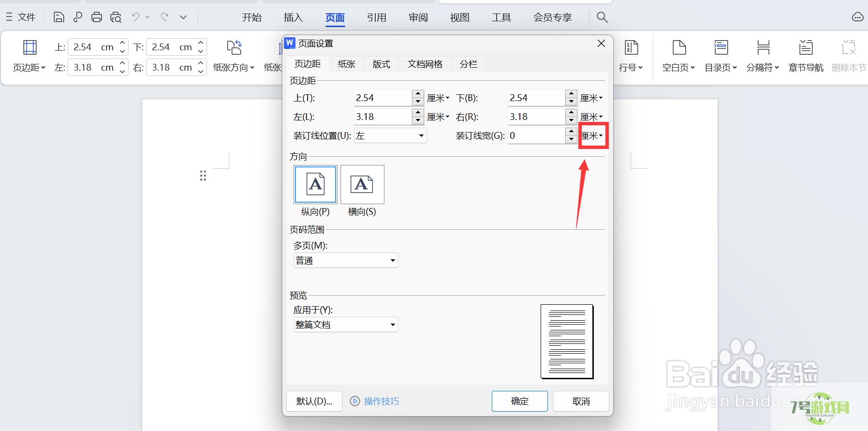Open unit dropdown beside 下(B) field

592,98
